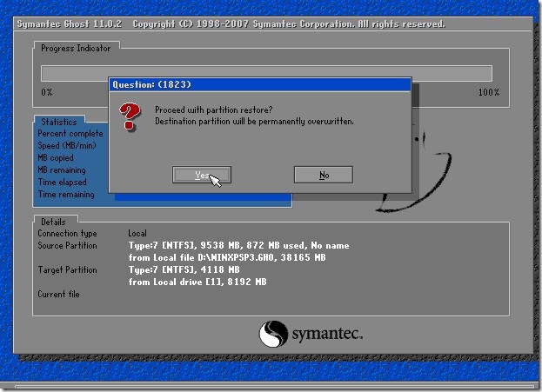The width and height of the screenshot is (542, 392).
Task: Click the Question: (1823) dialog title bar
Action: [x=260, y=84]
